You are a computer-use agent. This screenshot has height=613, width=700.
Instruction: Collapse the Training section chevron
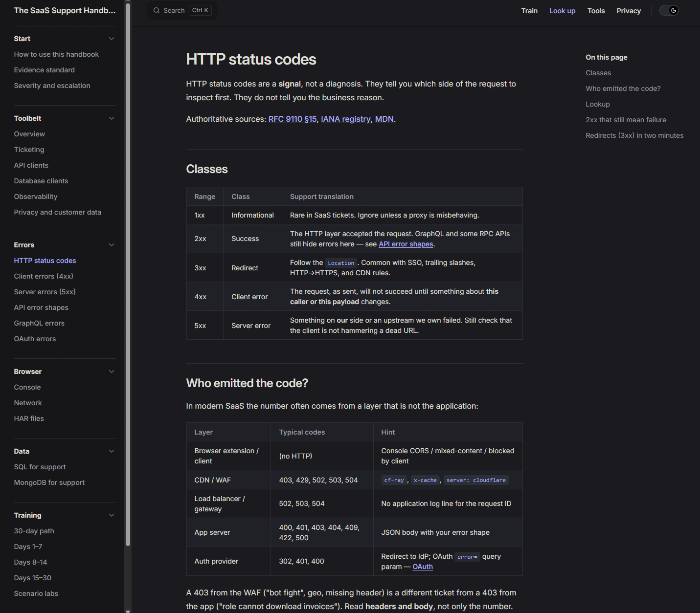(112, 515)
